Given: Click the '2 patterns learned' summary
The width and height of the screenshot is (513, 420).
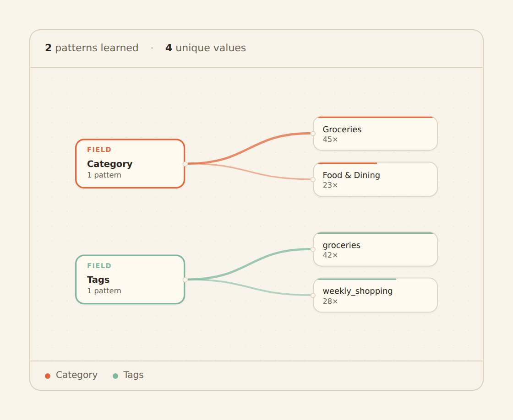Looking at the screenshot, I should tap(92, 48).
